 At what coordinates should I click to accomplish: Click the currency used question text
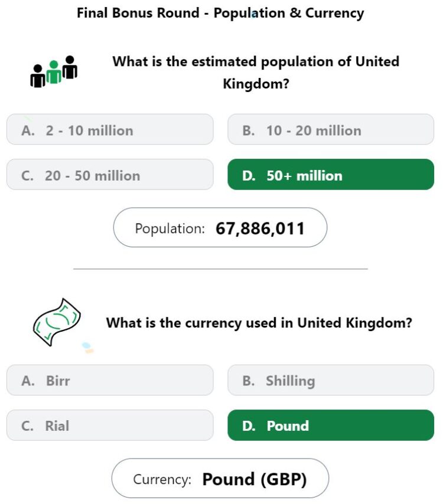259,323
